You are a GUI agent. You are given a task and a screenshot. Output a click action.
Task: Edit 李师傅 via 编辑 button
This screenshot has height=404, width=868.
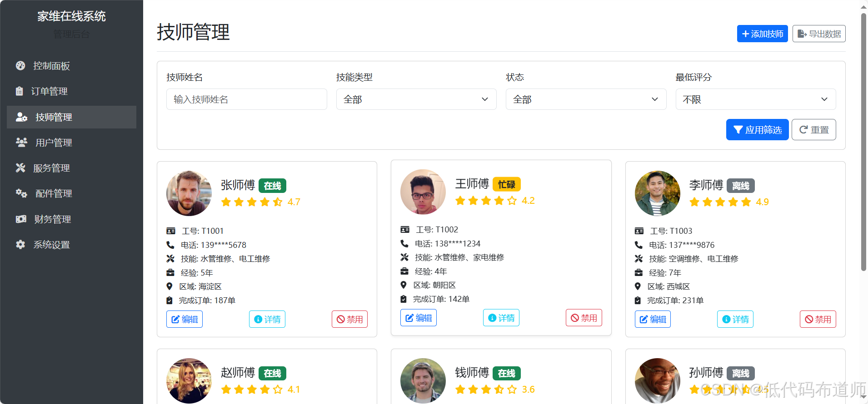[653, 319]
